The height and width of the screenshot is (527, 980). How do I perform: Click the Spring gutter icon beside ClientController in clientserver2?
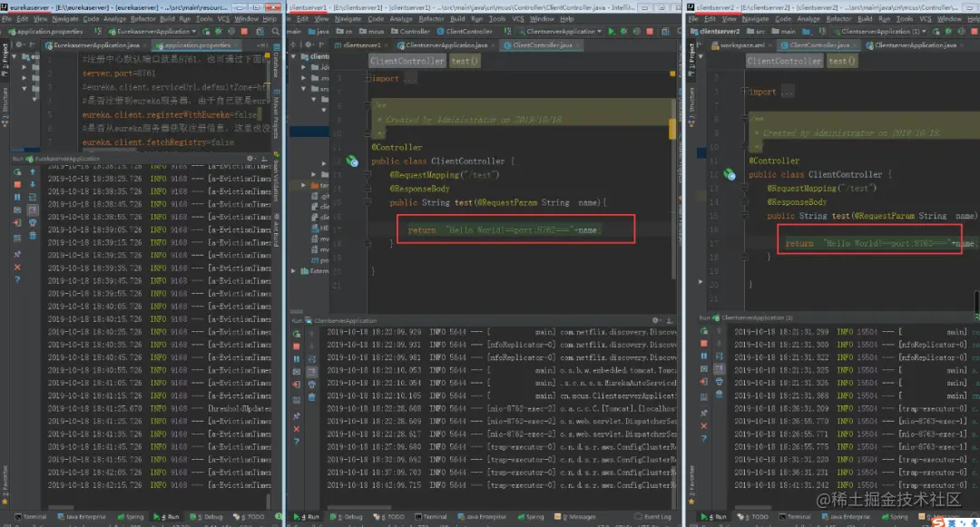point(730,174)
